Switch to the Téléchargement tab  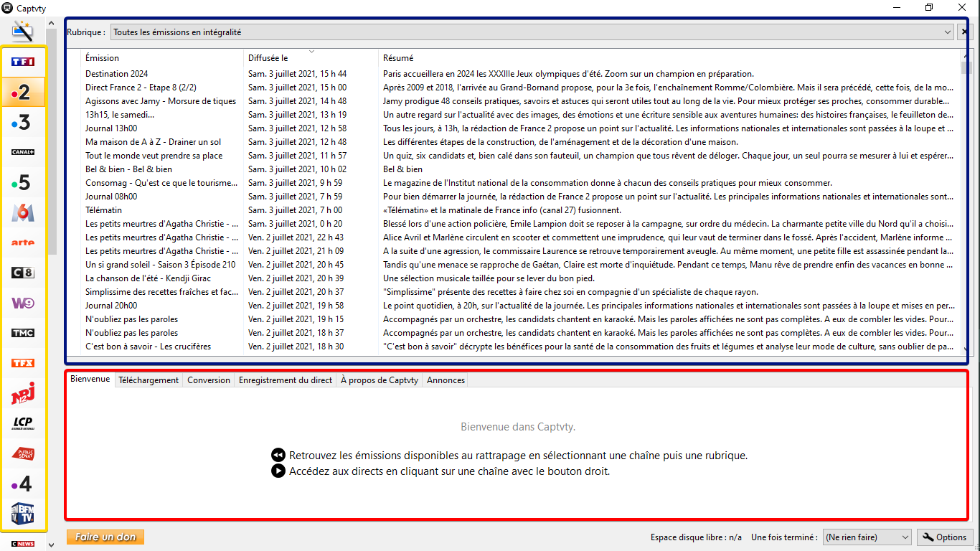coord(149,380)
